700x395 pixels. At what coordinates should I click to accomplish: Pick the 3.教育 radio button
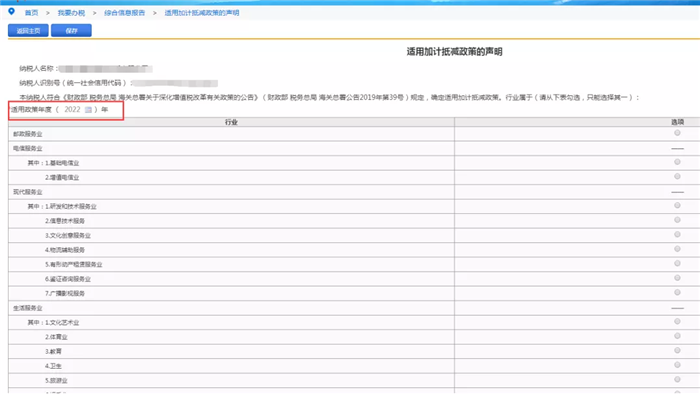(x=677, y=350)
